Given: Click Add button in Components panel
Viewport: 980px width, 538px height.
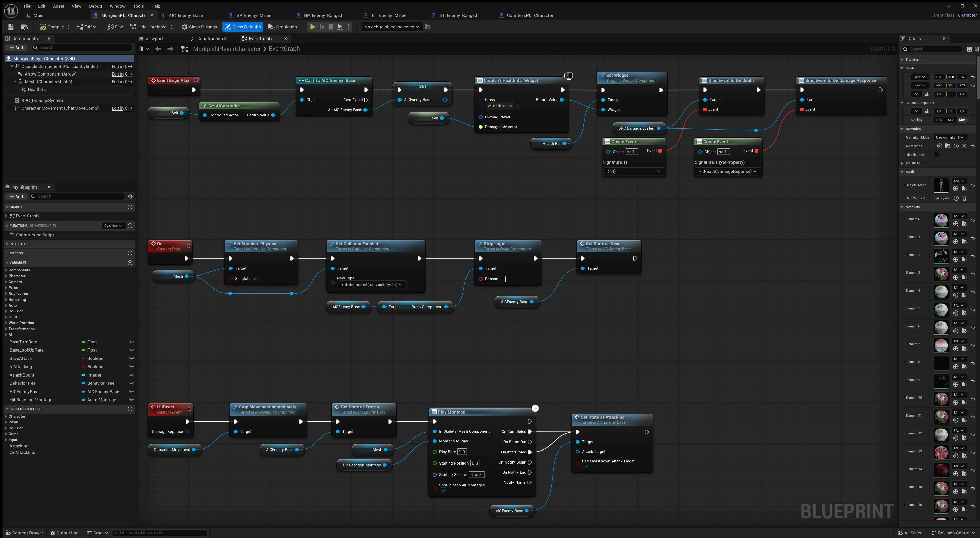Looking at the screenshot, I should point(16,47).
